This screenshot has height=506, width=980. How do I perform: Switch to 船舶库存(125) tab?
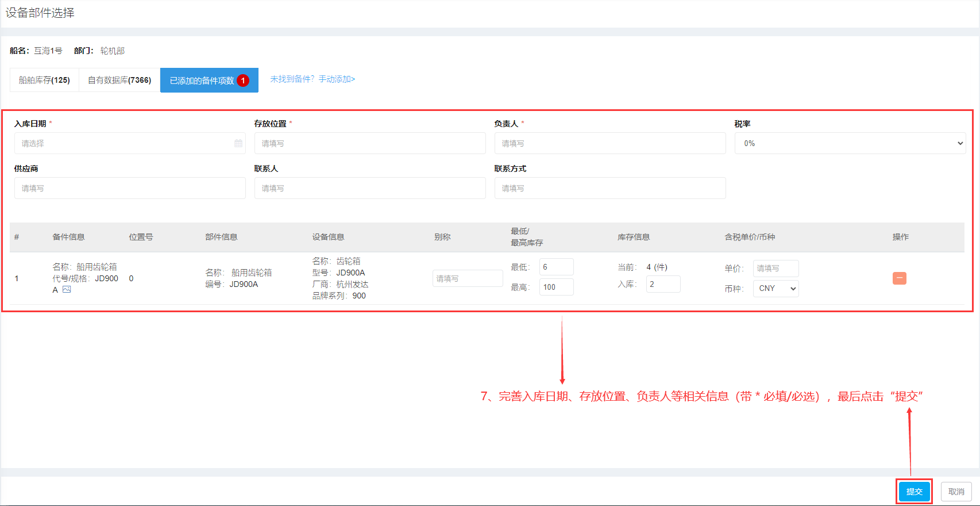44,80
